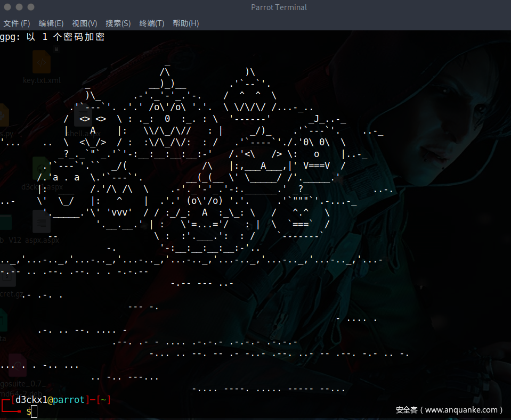Image resolution: width=511 pixels, height=420 pixels.
Task: Click the d3ckx1@parrot prompt text
Action: [x=50, y=399]
